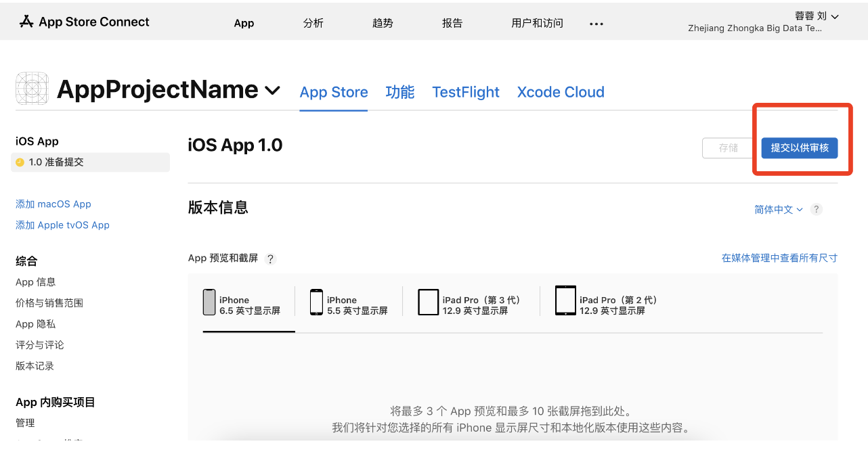Expand the AppProjectName app switcher chevron
Viewport: 868px width, 452px height.
coord(272,90)
